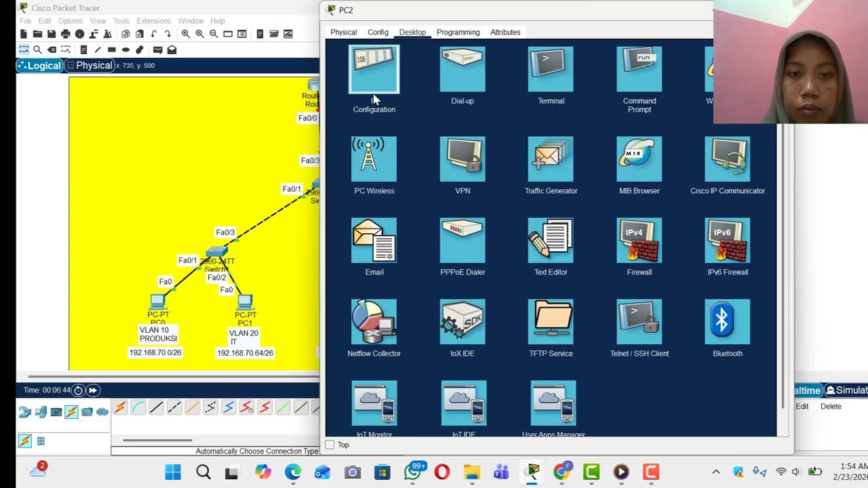Switch to the Attributes tab in PC2
The image size is (868, 488).
505,32
